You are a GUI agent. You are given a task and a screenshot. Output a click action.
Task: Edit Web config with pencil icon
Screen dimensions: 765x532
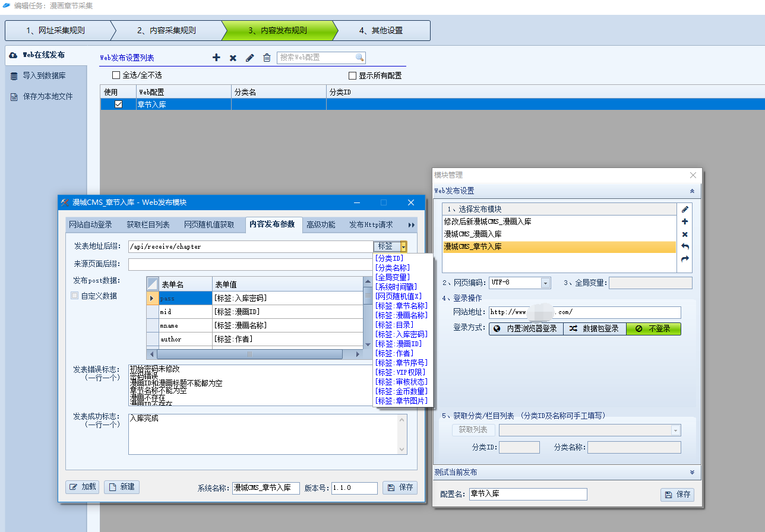click(249, 58)
